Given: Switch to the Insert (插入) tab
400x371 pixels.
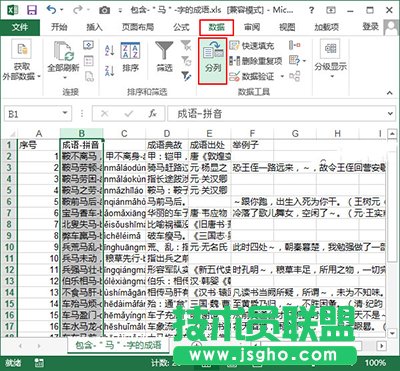Looking at the screenshot, I should coord(94,27).
